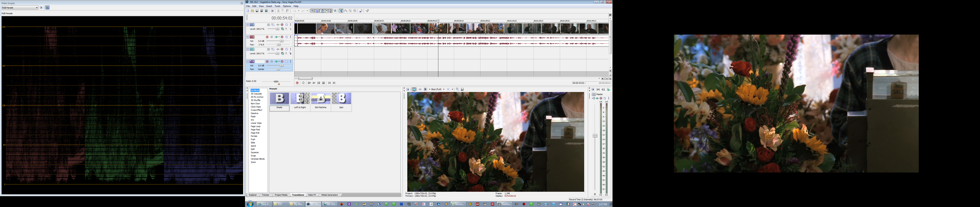Click the Cut icon in toolbar
Screen dimensions: 980x207
click(278, 11)
